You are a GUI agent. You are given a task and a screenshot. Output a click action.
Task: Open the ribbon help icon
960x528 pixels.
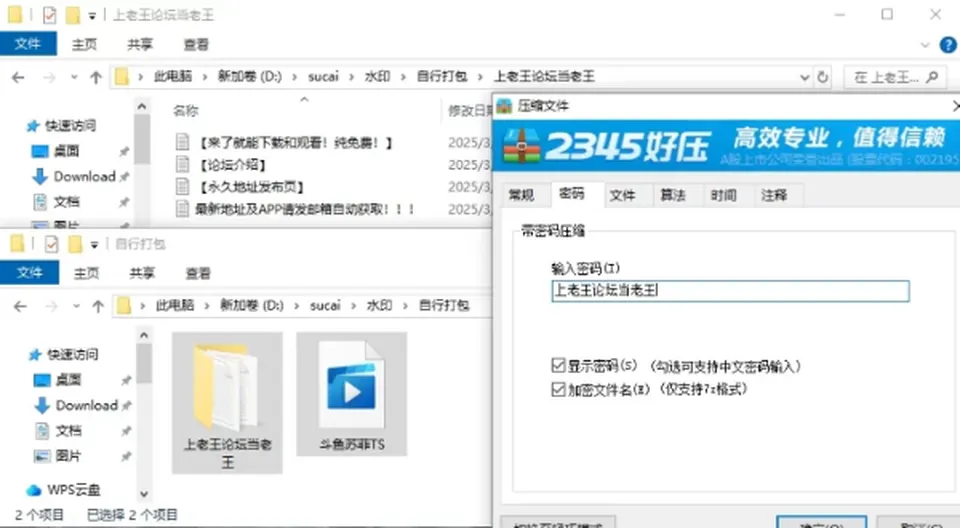(x=948, y=45)
